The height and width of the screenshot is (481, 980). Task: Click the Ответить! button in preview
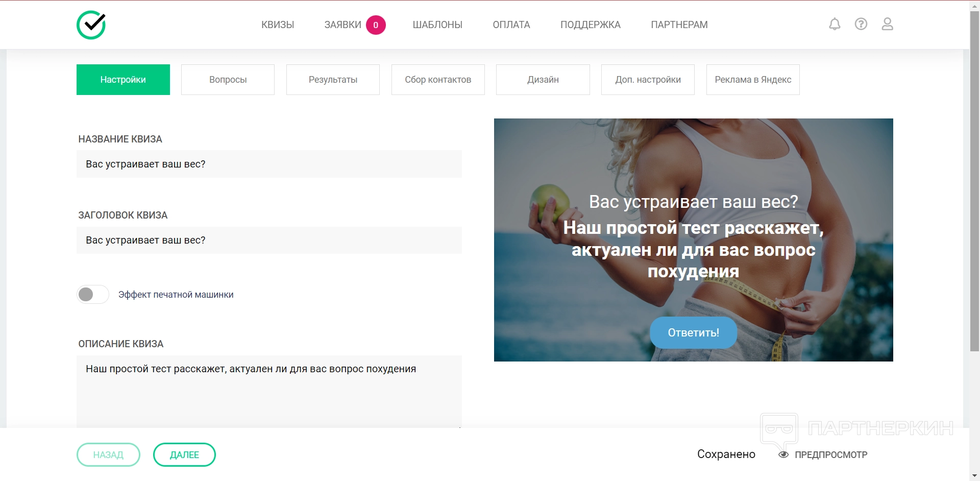tap(693, 333)
